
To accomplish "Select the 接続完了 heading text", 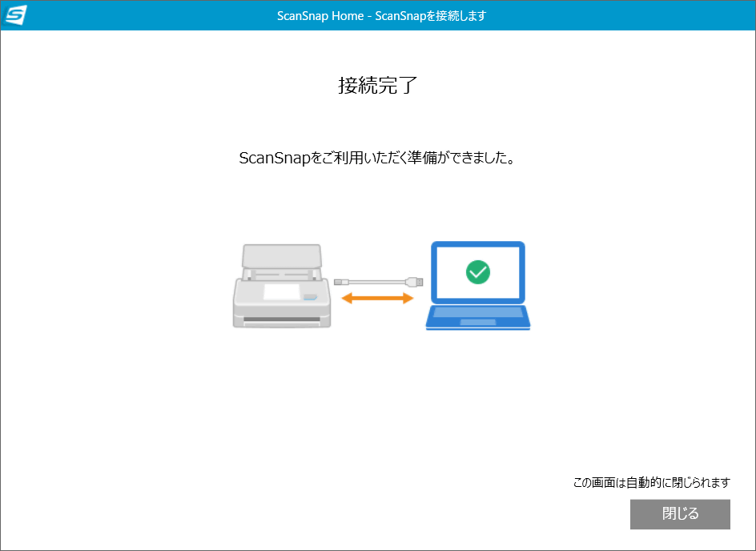I will coord(377,86).
